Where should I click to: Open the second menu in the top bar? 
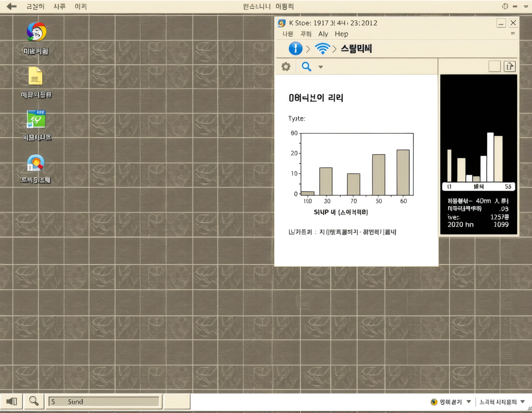click(59, 6)
